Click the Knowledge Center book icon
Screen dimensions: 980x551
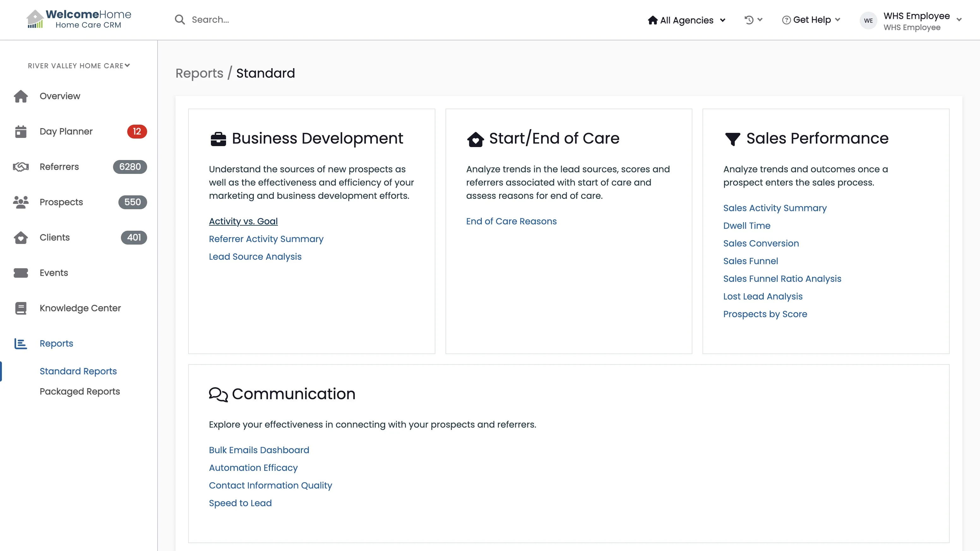click(21, 308)
